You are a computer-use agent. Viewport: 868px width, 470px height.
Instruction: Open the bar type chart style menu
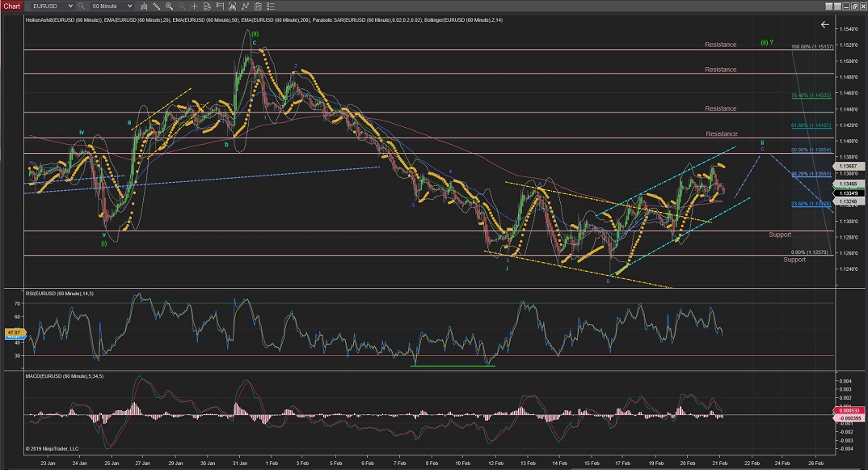click(145, 6)
